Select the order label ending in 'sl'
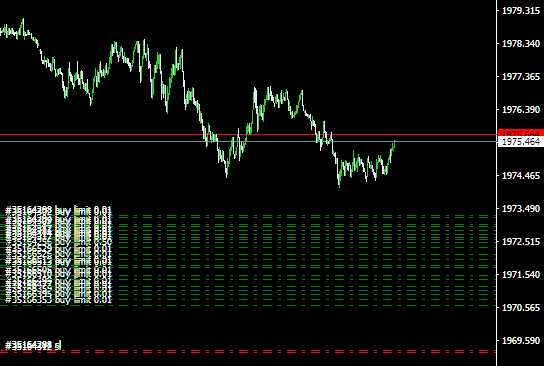544x366 pixels. [x=33, y=346]
